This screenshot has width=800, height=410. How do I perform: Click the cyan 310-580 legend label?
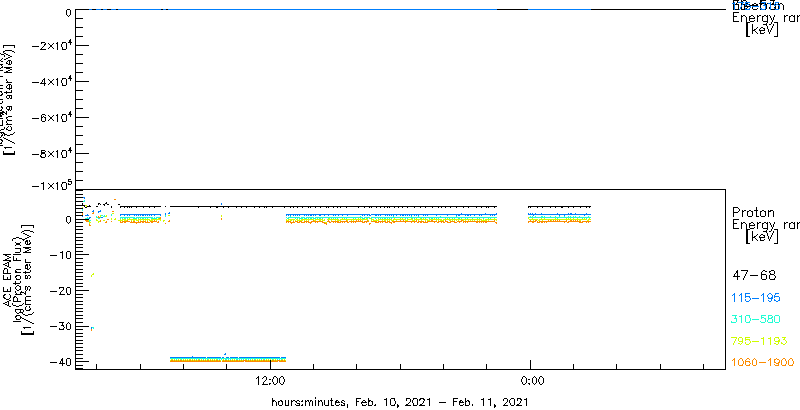[x=756, y=320]
